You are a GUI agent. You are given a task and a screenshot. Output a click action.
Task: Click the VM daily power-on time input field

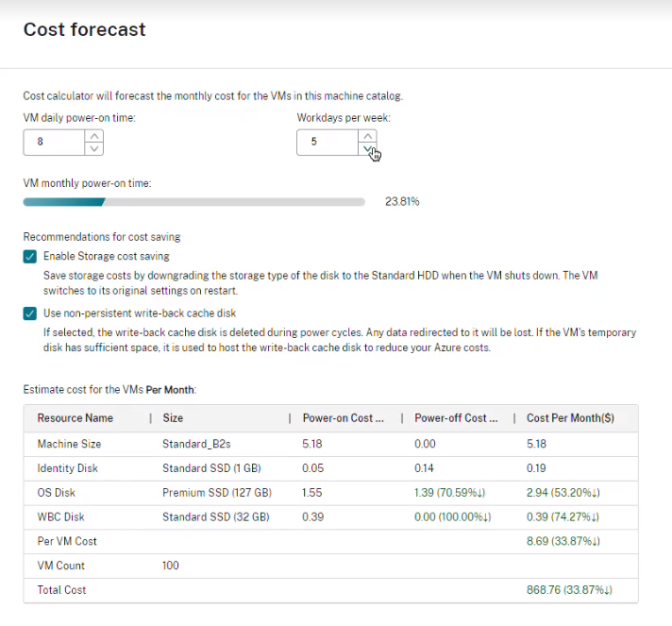(54, 143)
